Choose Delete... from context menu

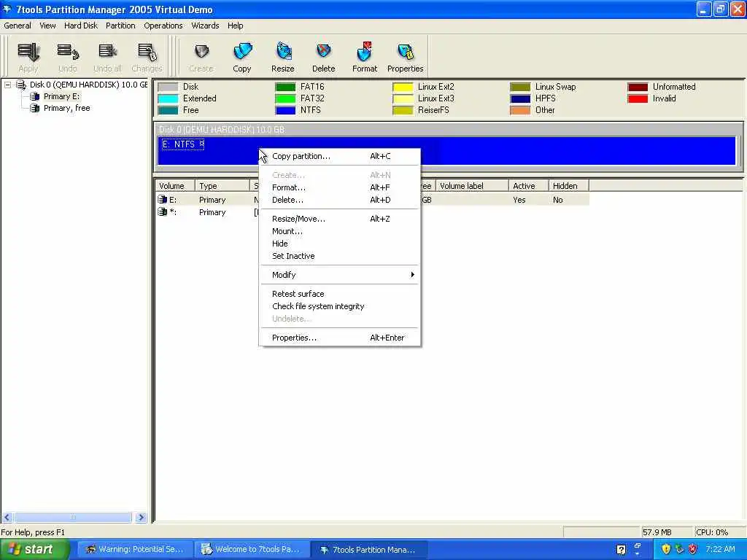339,200
